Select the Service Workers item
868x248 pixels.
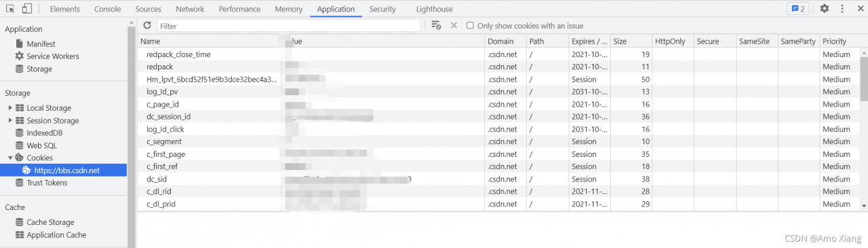pyautogui.click(x=53, y=56)
